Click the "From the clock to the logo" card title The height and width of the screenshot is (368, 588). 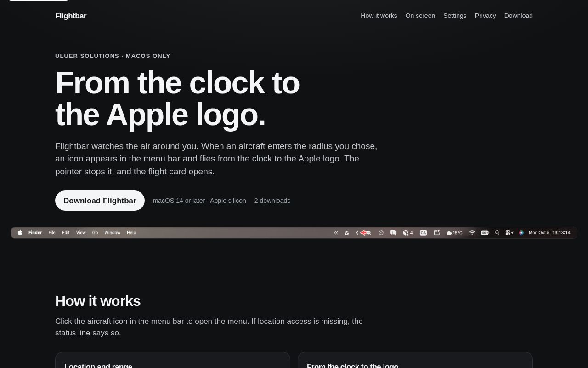352,366
